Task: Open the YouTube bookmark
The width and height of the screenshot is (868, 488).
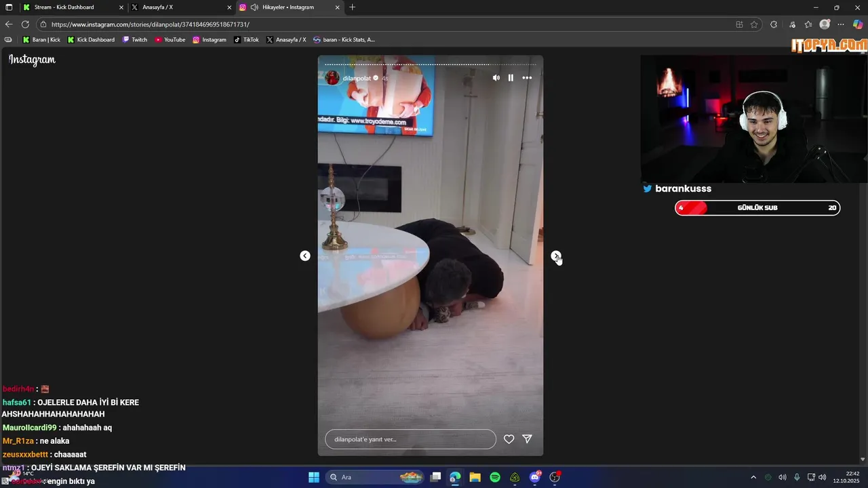Action: pyautogui.click(x=170, y=40)
